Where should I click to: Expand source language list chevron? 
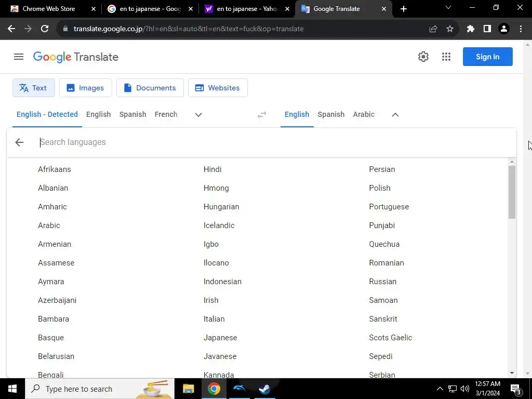coord(198,115)
